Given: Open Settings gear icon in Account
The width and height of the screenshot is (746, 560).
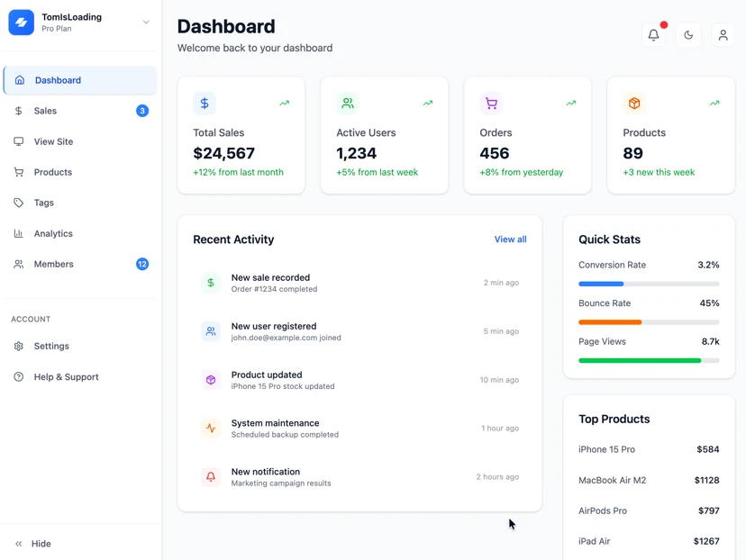Looking at the screenshot, I should click(x=19, y=346).
